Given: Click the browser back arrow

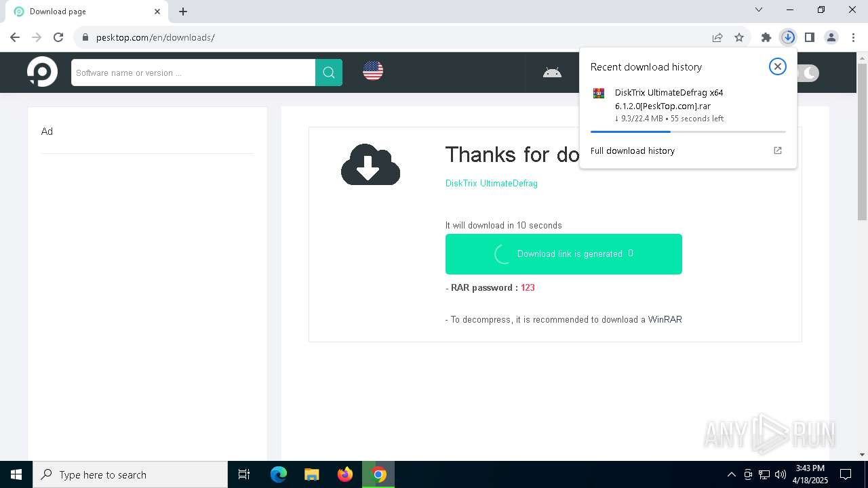Looking at the screenshot, I should click(x=15, y=37).
